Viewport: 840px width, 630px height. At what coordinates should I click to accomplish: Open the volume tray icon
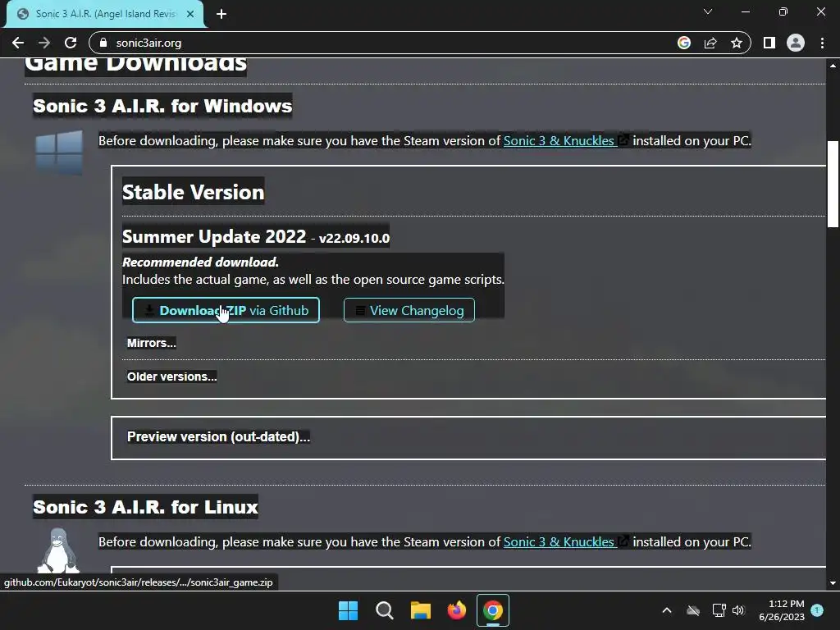tap(738, 610)
